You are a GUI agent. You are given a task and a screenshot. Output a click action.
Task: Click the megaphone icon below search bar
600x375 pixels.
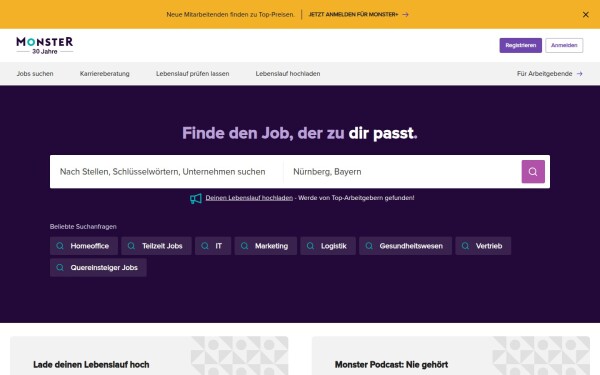196,198
